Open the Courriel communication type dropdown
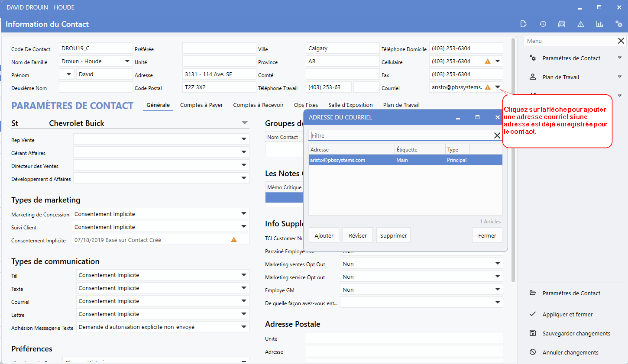 tap(244, 301)
